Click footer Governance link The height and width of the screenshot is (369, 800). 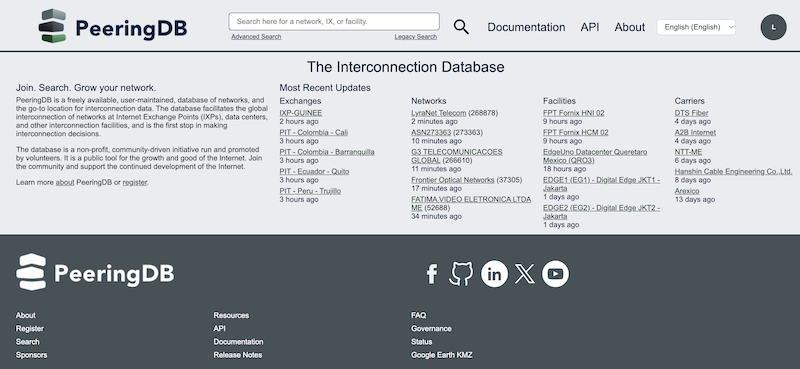tap(431, 329)
